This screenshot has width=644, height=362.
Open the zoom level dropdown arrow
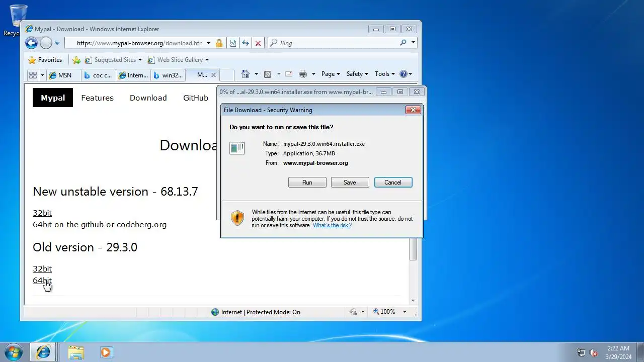[404, 312]
